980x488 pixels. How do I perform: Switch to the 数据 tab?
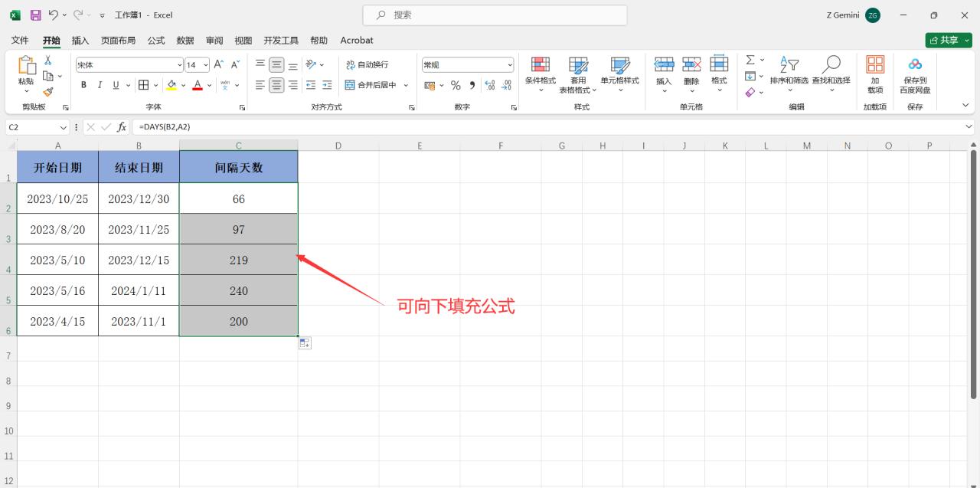(x=185, y=40)
